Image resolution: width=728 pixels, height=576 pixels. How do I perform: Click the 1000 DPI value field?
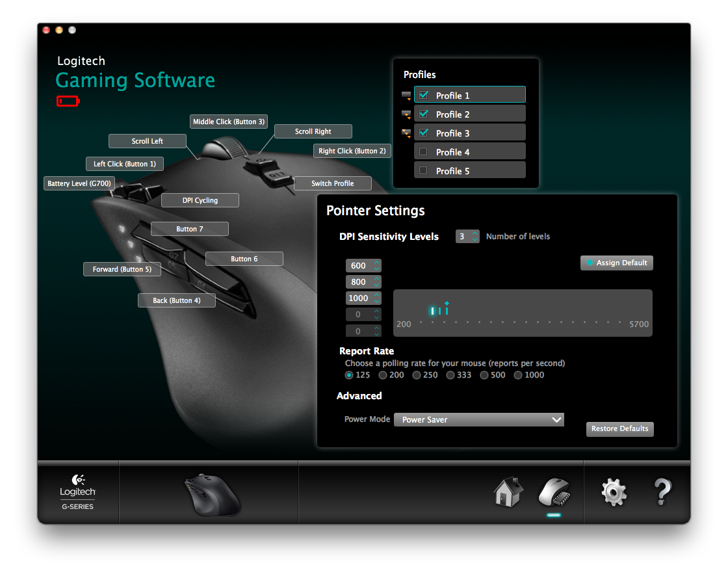point(359,298)
